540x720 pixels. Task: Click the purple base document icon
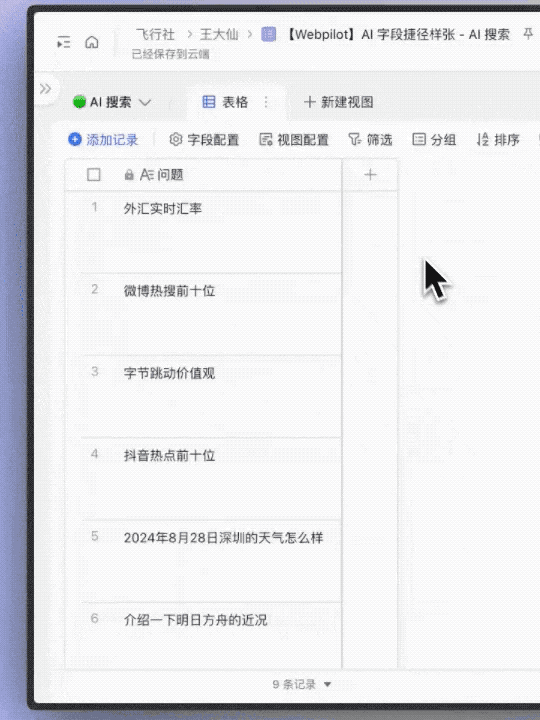[x=269, y=34]
